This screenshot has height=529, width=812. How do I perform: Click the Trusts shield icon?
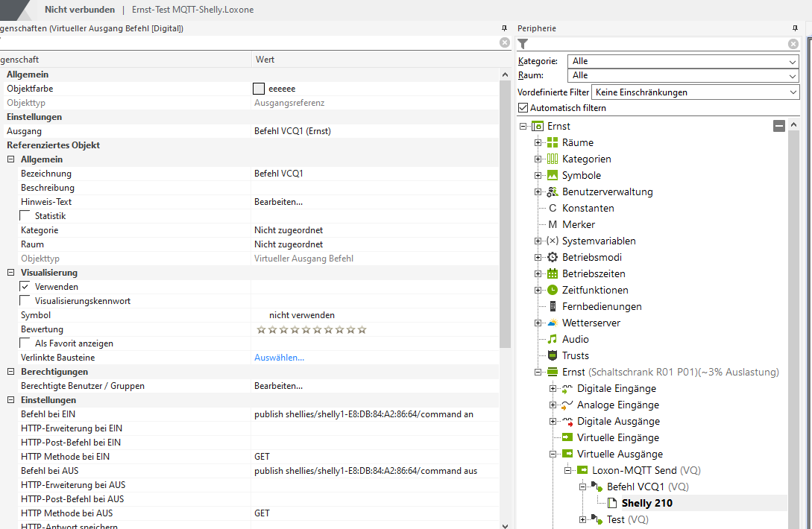click(553, 355)
